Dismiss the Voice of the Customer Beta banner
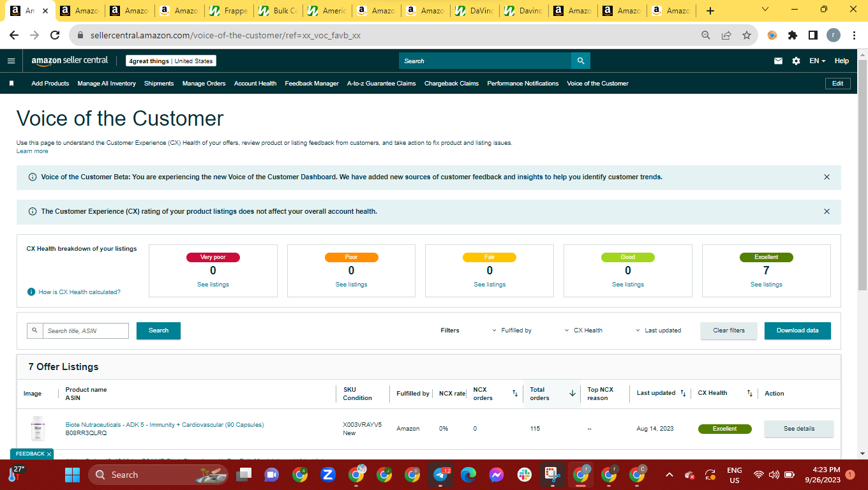This screenshot has width=868, height=490. point(827,177)
